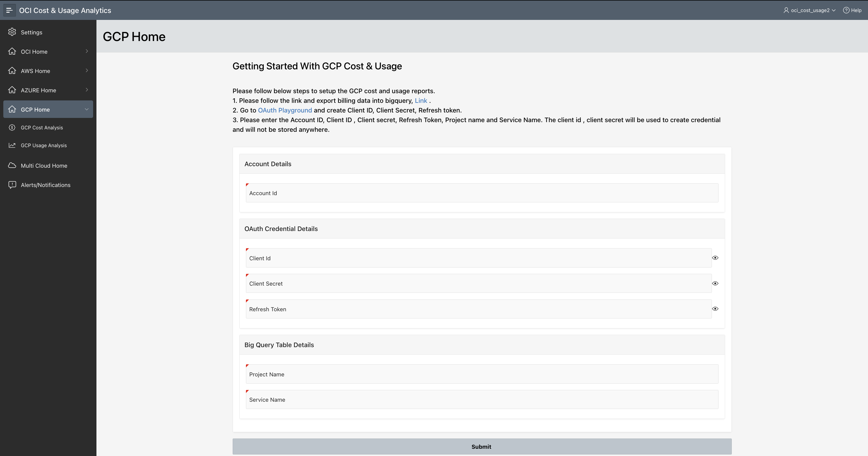The width and height of the screenshot is (868, 456).
Task: Switch to GCP Home in the sidebar
Action: click(35, 109)
